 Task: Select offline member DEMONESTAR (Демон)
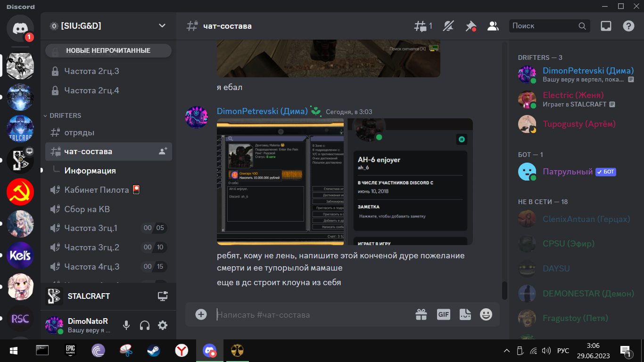click(576, 293)
